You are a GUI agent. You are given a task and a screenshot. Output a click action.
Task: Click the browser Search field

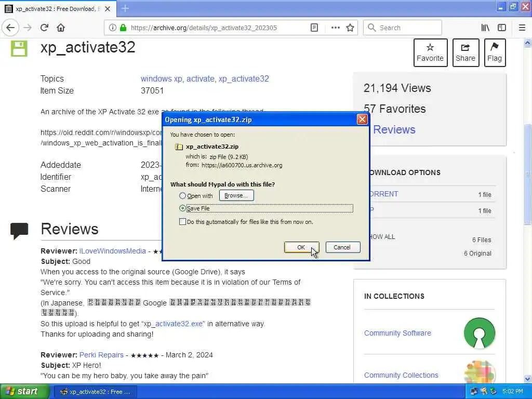pos(403,28)
